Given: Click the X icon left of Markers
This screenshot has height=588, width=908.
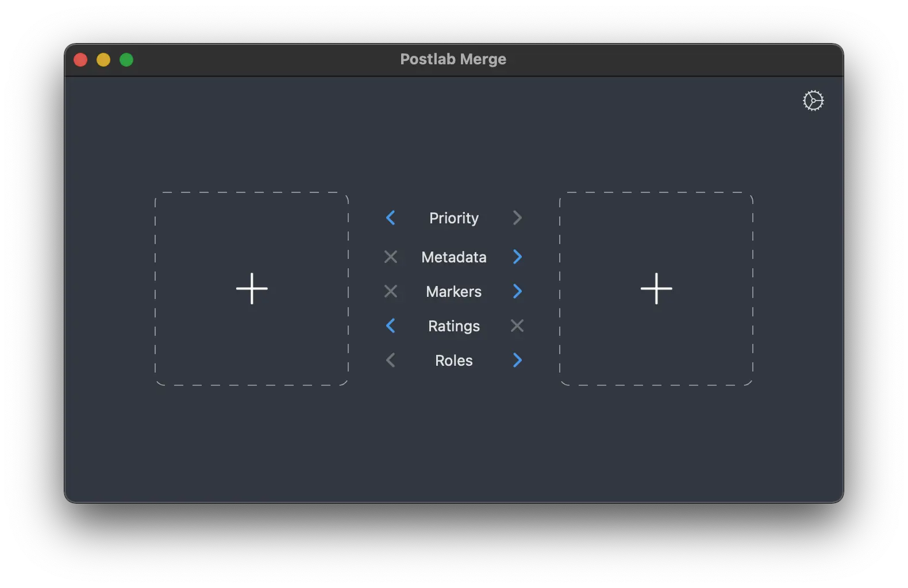Looking at the screenshot, I should tap(391, 291).
